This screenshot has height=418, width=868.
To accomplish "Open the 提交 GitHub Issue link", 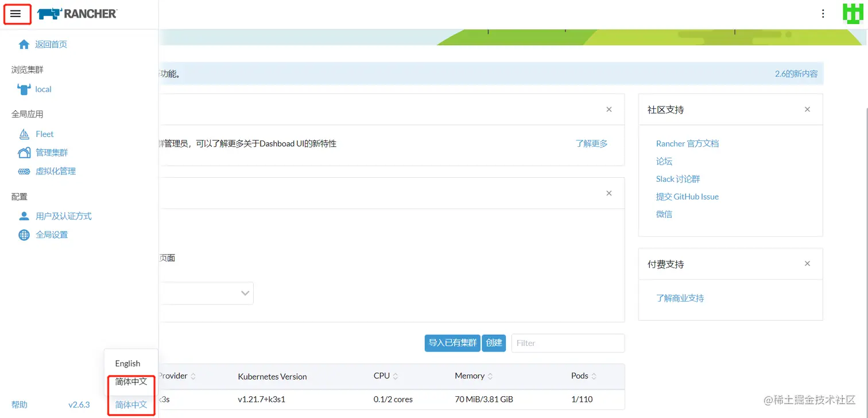I will (687, 197).
